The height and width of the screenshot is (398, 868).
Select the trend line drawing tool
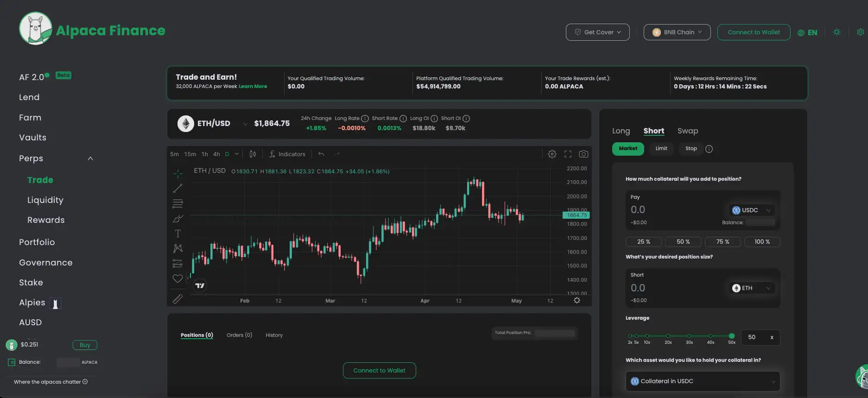[x=177, y=189]
